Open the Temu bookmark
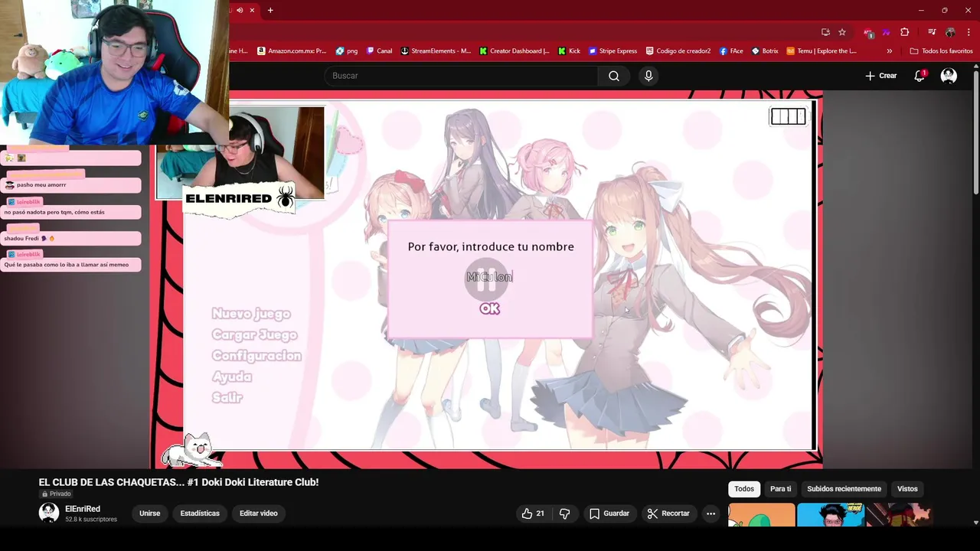Viewport: 980px width, 551px height. [822, 51]
